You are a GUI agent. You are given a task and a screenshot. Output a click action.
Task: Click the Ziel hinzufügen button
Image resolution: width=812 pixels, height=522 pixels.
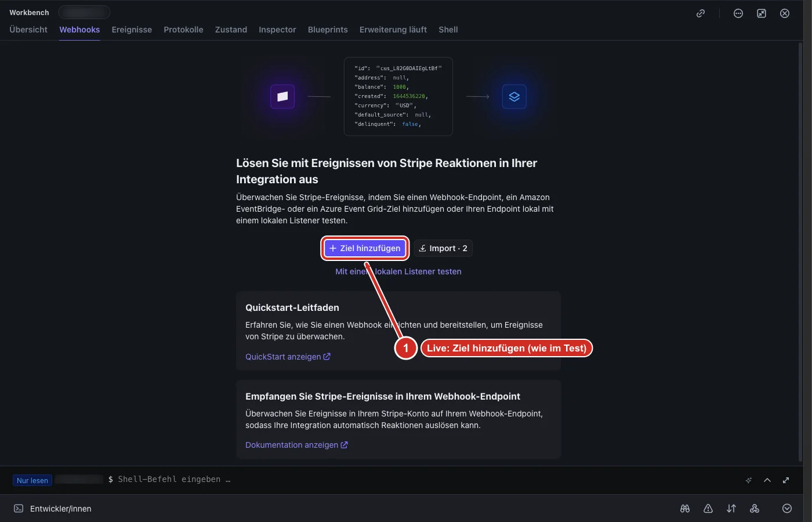coord(365,248)
